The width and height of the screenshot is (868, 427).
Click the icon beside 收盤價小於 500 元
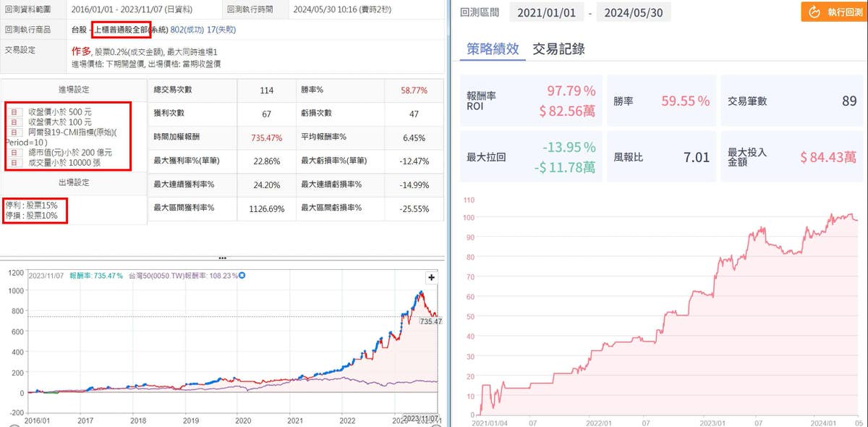coord(12,111)
